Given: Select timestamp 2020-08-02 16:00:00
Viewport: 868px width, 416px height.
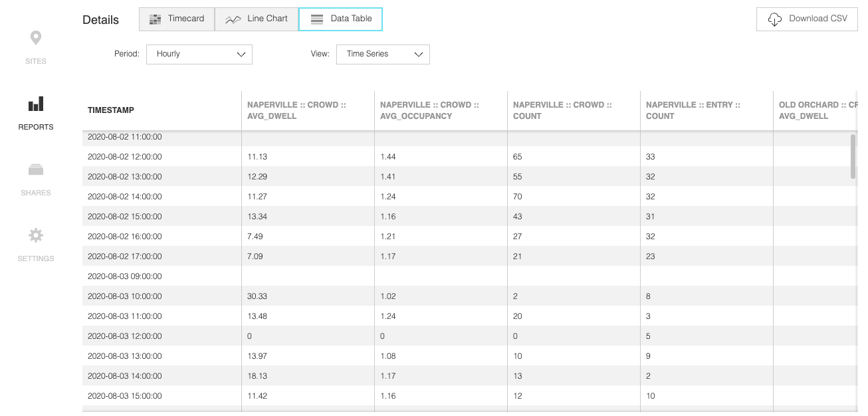Looking at the screenshot, I should [125, 237].
